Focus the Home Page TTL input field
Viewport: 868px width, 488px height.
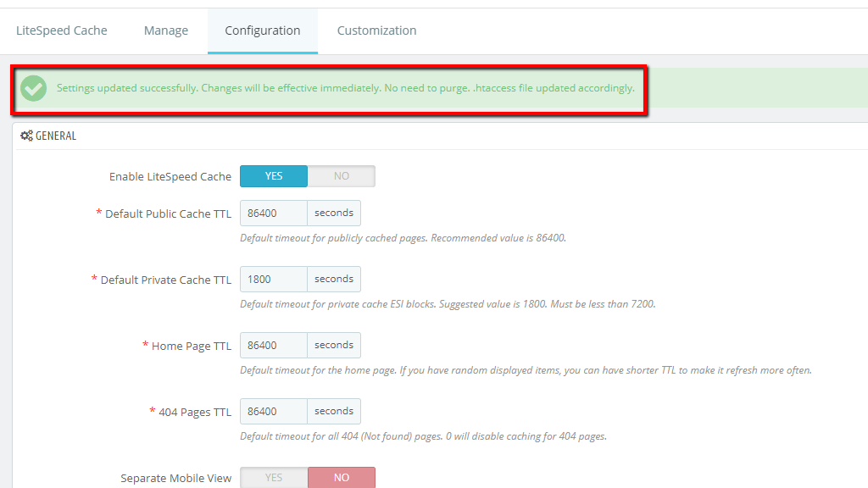coord(274,346)
